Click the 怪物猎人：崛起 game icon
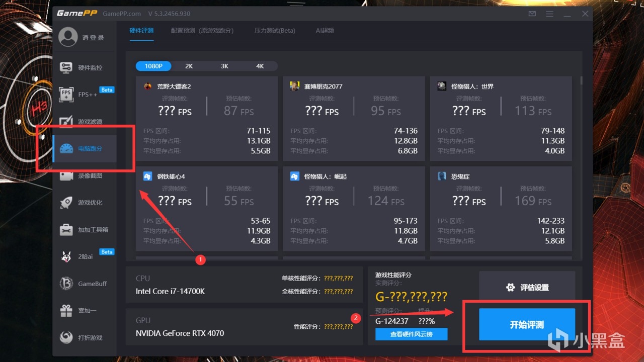Screen dimensions: 644x362 (x=295, y=176)
